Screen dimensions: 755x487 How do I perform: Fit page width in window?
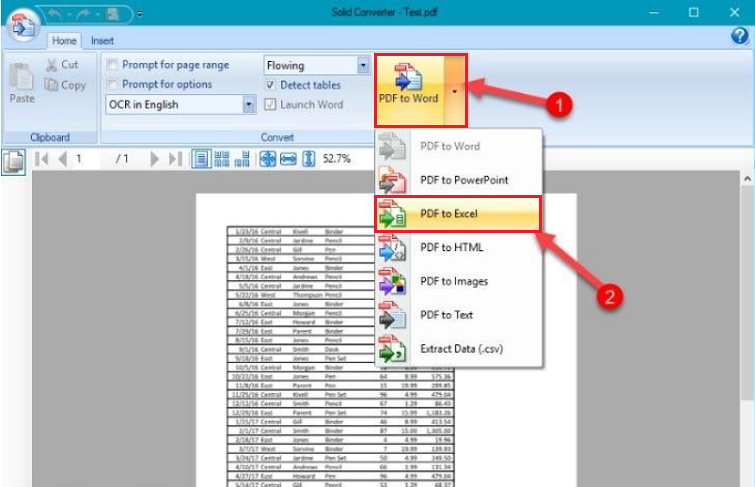click(x=288, y=158)
